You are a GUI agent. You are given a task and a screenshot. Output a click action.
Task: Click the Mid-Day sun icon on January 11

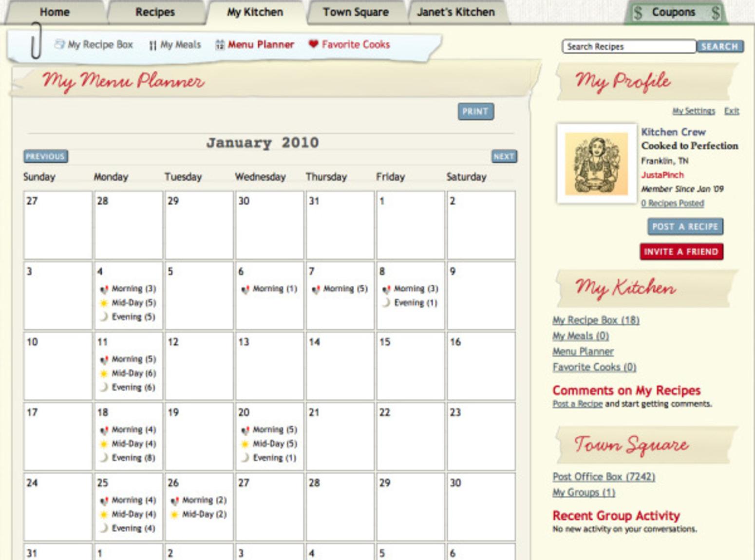coord(103,373)
